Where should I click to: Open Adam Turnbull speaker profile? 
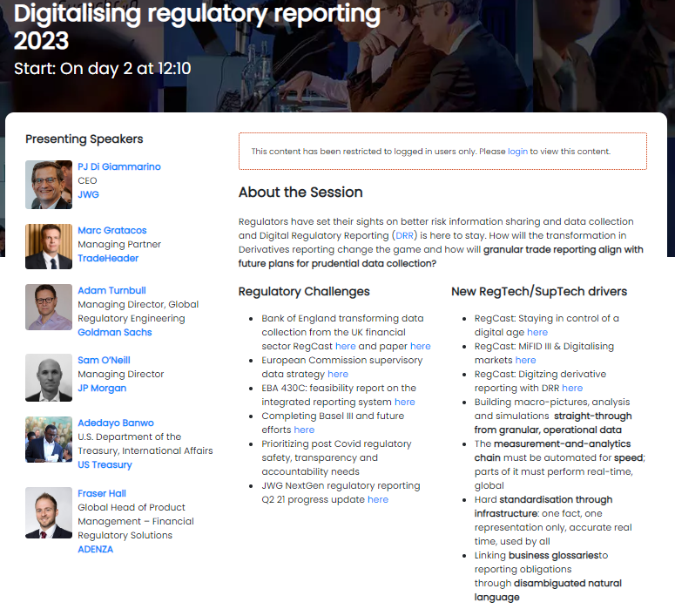(x=111, y=290)
